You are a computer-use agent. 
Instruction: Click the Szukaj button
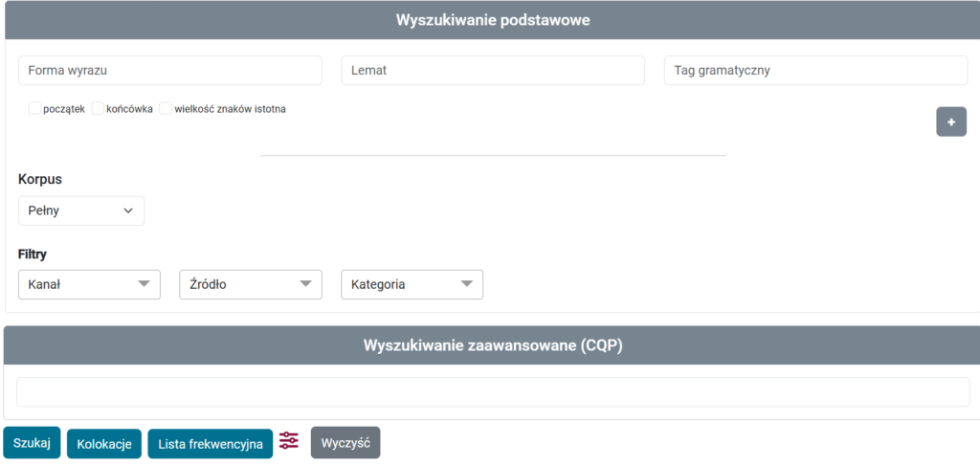[x=33, y=443]
